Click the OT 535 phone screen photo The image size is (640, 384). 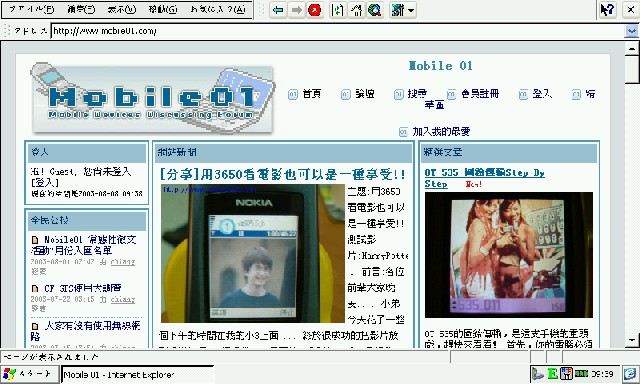coord(509,255)
